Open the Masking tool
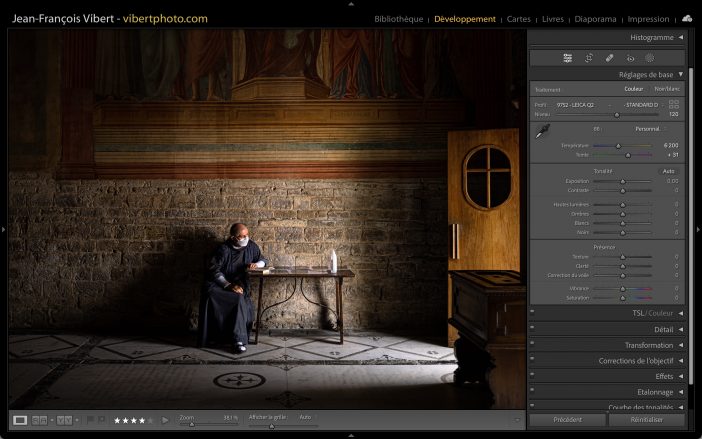702x439 pixels. (649, 58)
